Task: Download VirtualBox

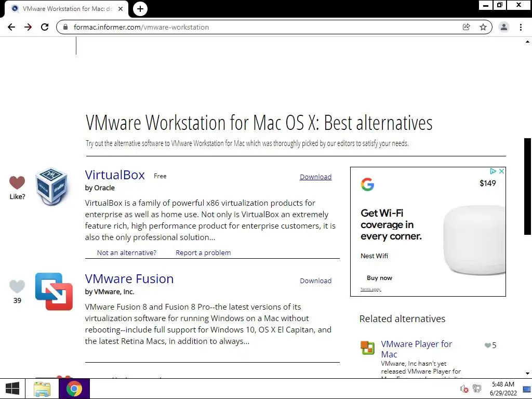Action: click(x=315, y=177)
